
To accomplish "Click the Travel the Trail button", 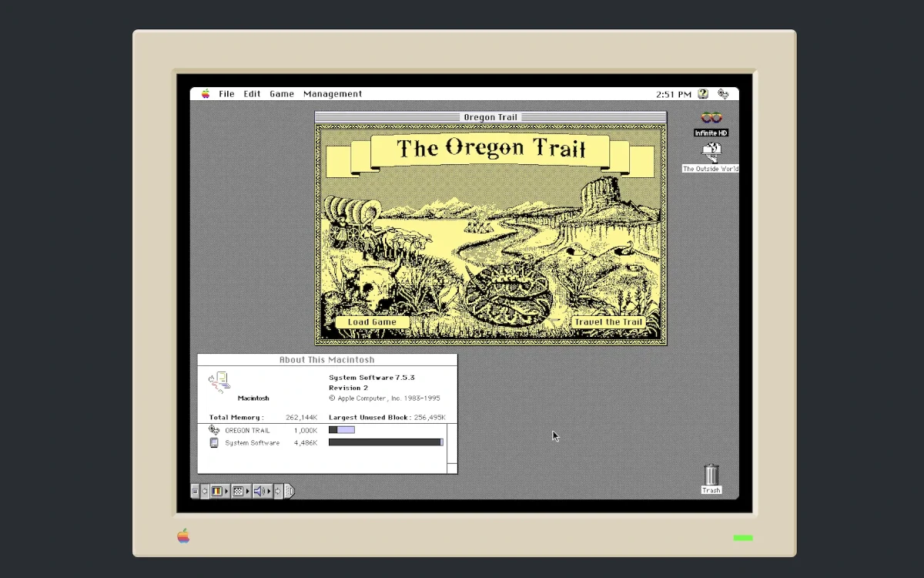I will coord(609,321).
